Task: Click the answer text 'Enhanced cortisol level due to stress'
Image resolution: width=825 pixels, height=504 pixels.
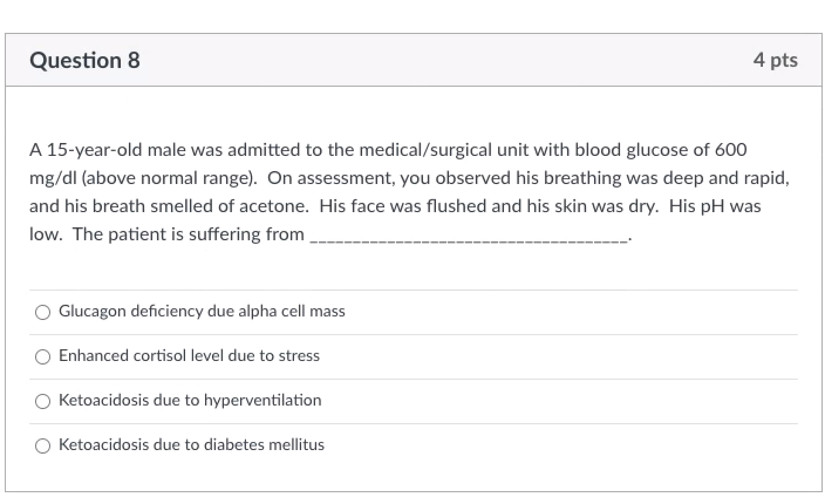Action: (189, 356)
